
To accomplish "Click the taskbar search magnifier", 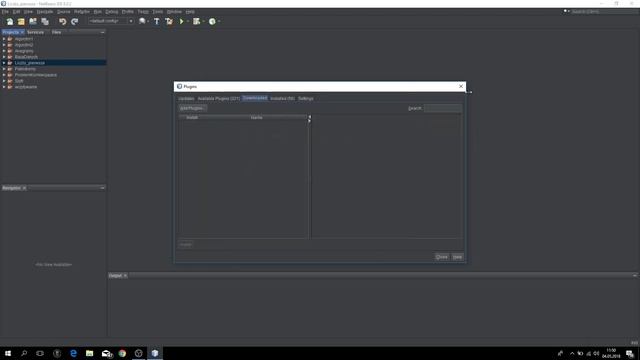I will (x=24, y=353).
